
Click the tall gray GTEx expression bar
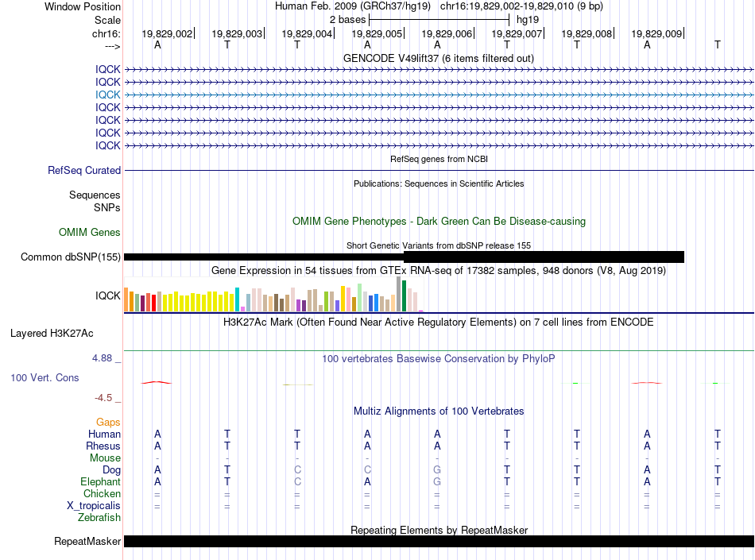coord(398,294)
